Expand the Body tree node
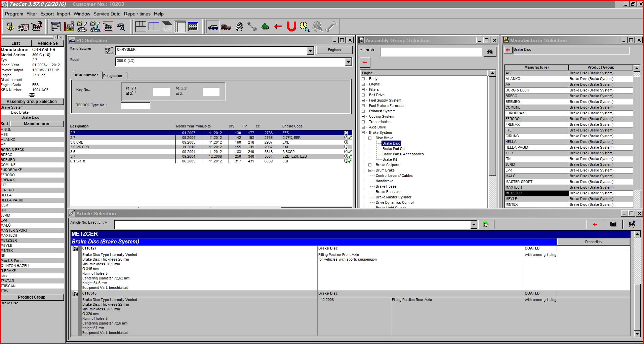The image size is (644, 344). 363,79
